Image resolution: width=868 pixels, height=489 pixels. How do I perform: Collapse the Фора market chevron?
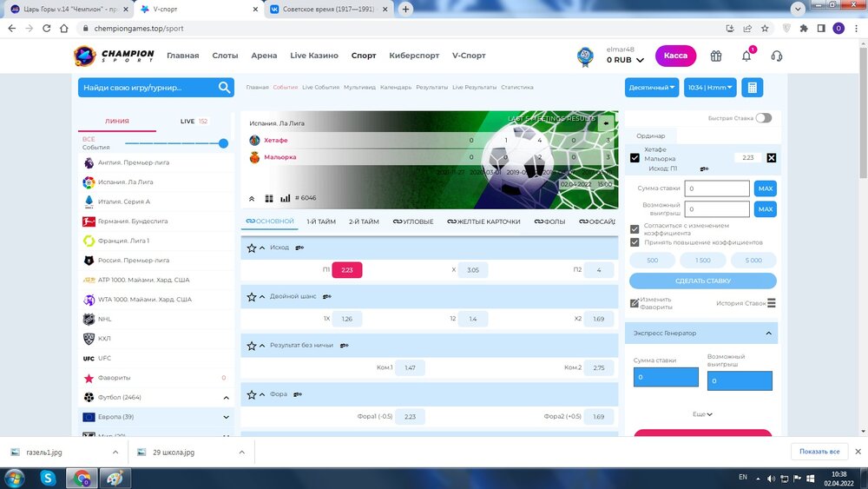[262, 394]
